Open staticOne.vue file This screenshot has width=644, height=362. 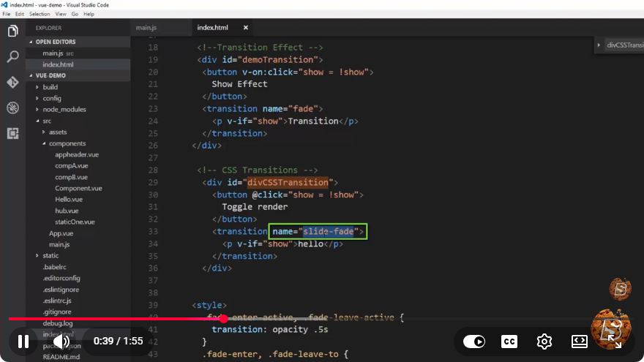pos(75,222)
